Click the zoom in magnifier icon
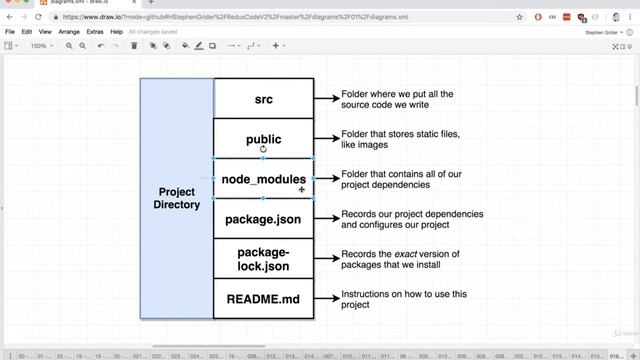The height and width of the screenshot is (360, 640). coord(69,46)
